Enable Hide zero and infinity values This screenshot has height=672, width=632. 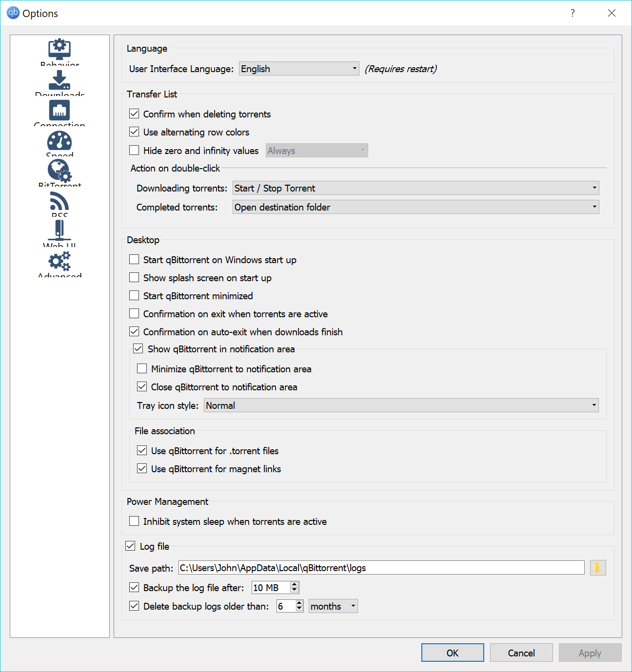(x=134, y=150)
